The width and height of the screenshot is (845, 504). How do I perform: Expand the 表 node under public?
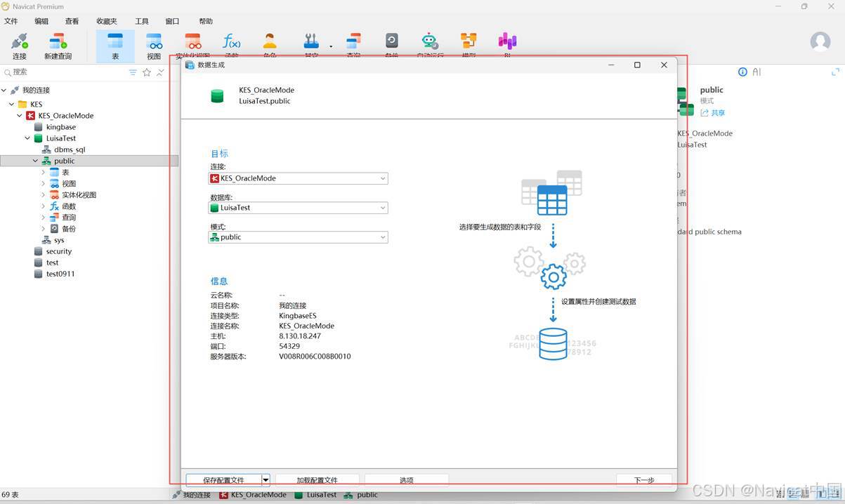point(43,172)
